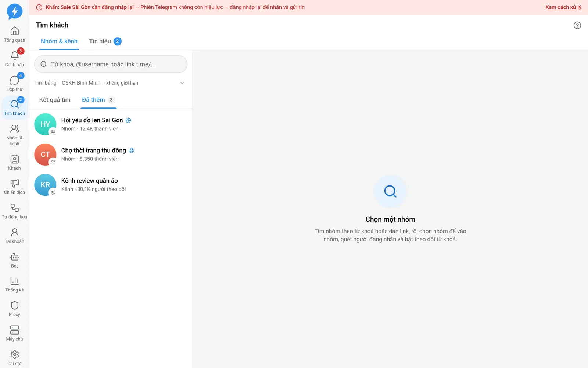
Task: Click the 12,4K thành viên member count
Action: (x=99, y=129)
